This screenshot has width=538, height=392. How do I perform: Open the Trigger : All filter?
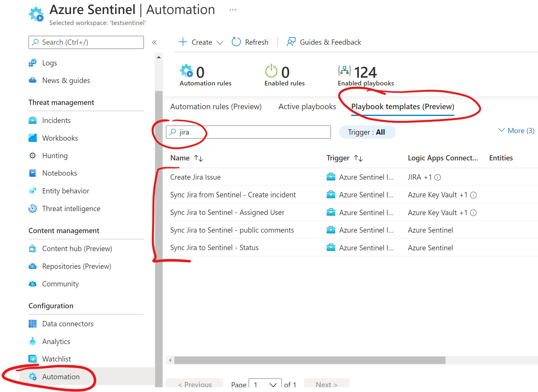click(367, 132)
